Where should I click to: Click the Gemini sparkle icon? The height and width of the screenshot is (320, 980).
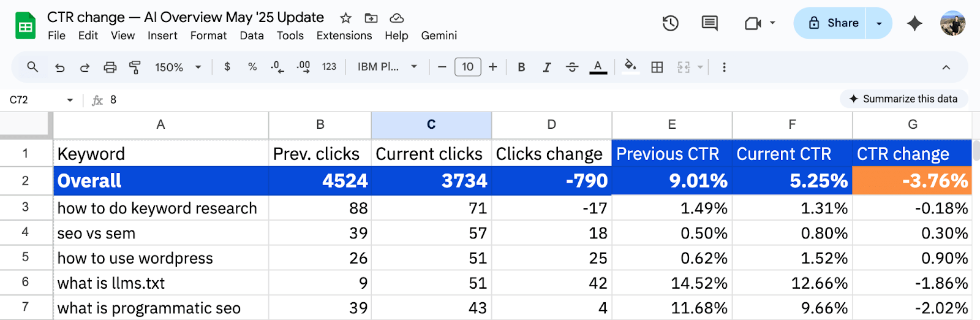coord(914,23)
